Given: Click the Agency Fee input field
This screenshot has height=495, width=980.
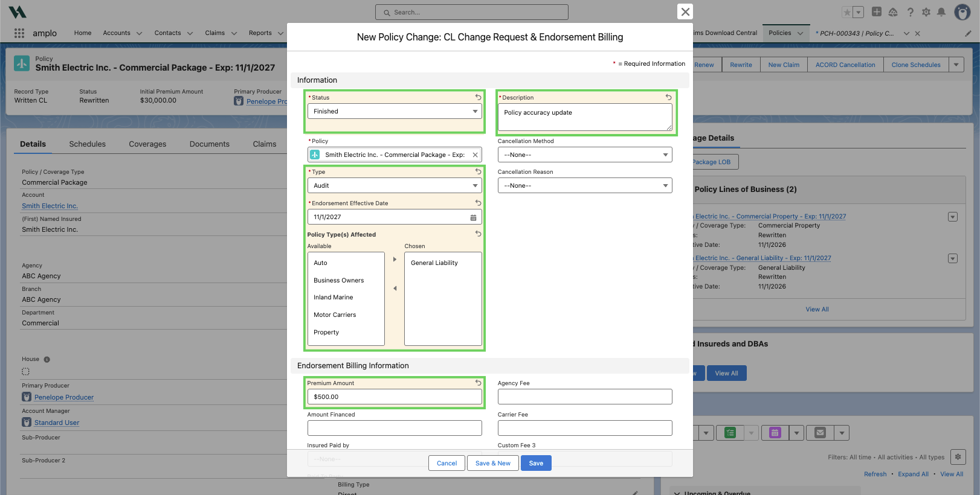Looking at the screenshot, I should coord(585,397).
